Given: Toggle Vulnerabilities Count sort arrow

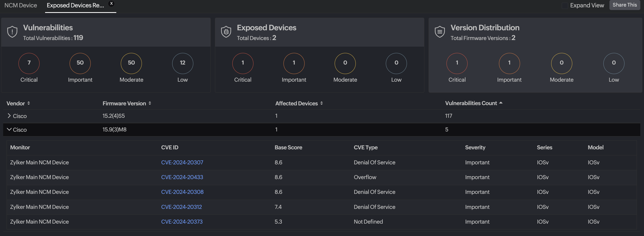Looking at the screenshot, I should point(501,103).
